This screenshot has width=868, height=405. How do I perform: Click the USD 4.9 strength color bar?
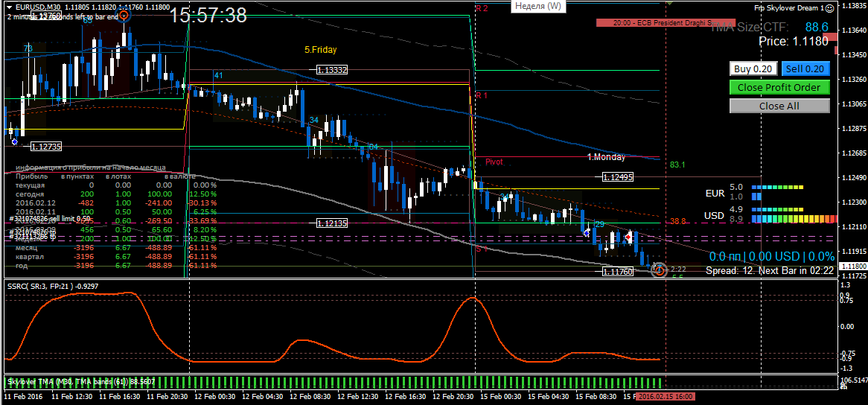(778, 210)
